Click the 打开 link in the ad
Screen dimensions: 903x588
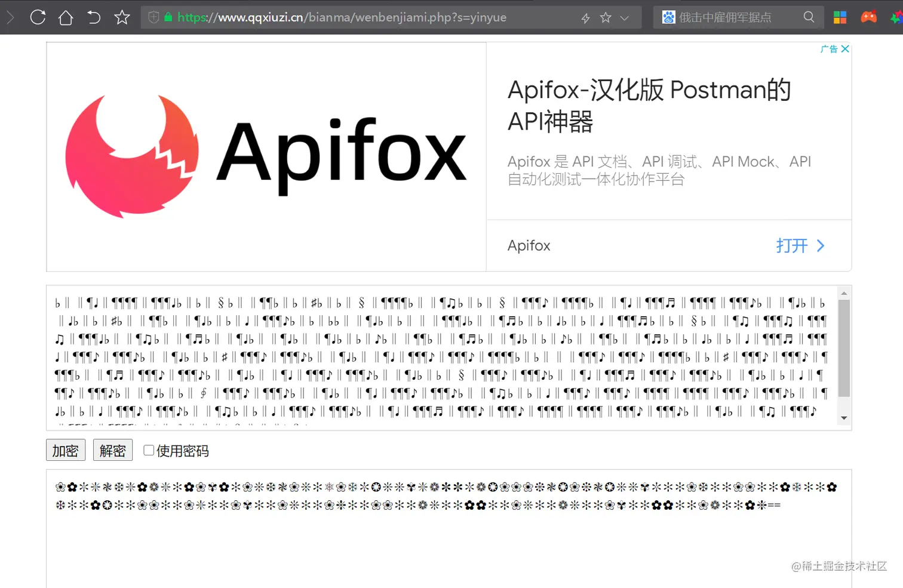pyautogui.click(x=791, y=245)
